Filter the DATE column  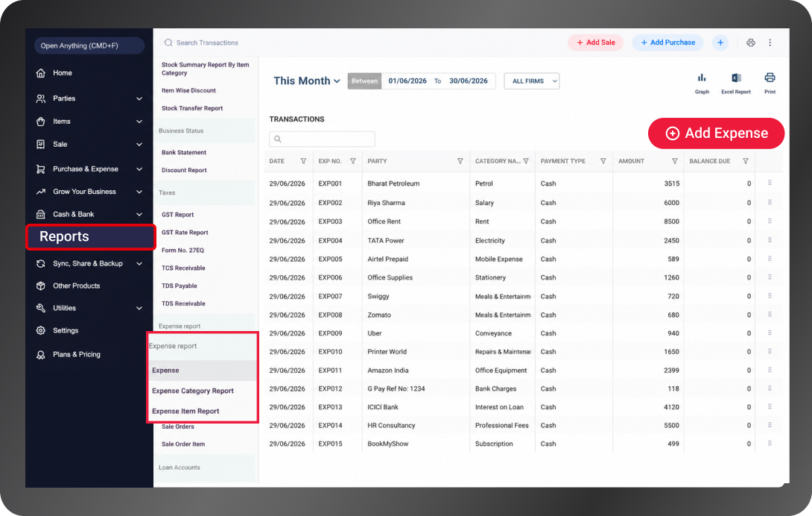tap(303, 161)
